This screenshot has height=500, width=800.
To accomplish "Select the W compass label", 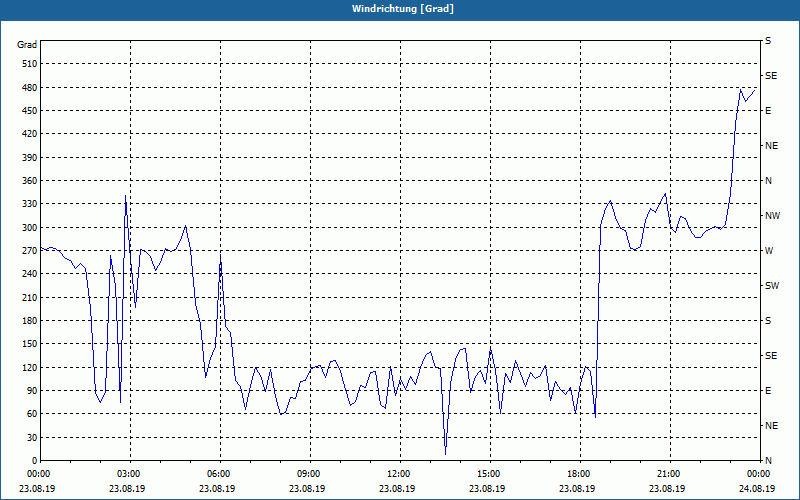I will (x=769, y=251).
